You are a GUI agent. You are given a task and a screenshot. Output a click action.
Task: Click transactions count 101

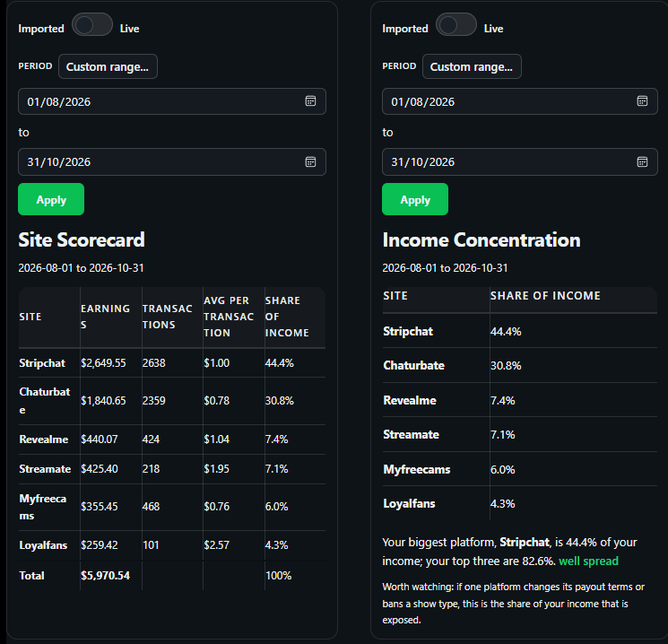(x=151, y=545)
